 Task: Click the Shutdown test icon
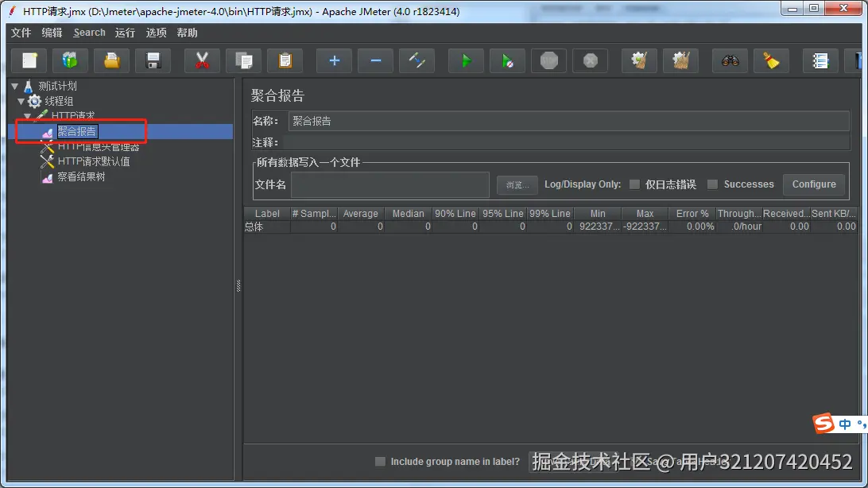click(x=591, y=60)
